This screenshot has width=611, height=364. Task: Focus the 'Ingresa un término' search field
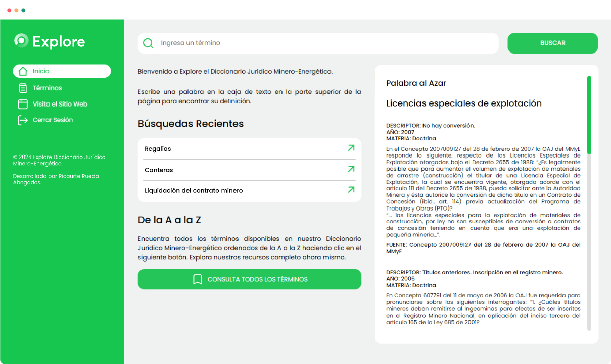[x=323, y=43]
